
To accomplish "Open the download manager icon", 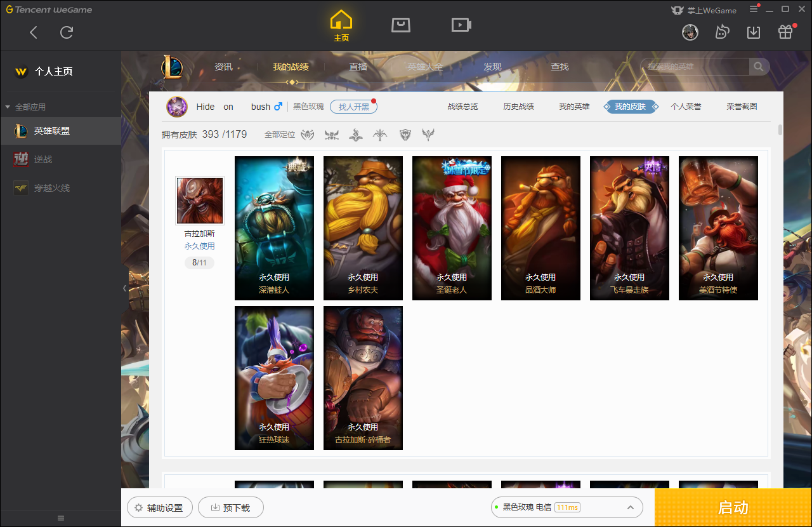I will [754, 32].
